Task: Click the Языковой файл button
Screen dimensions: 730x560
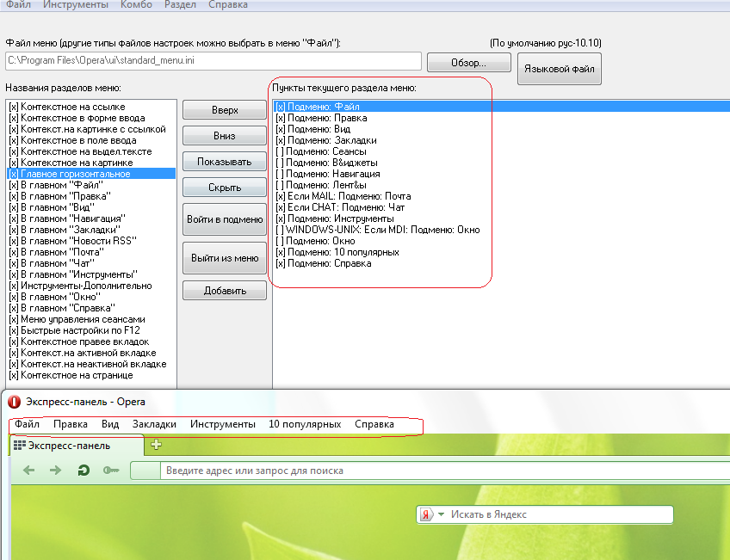Action: pos(560,69)
